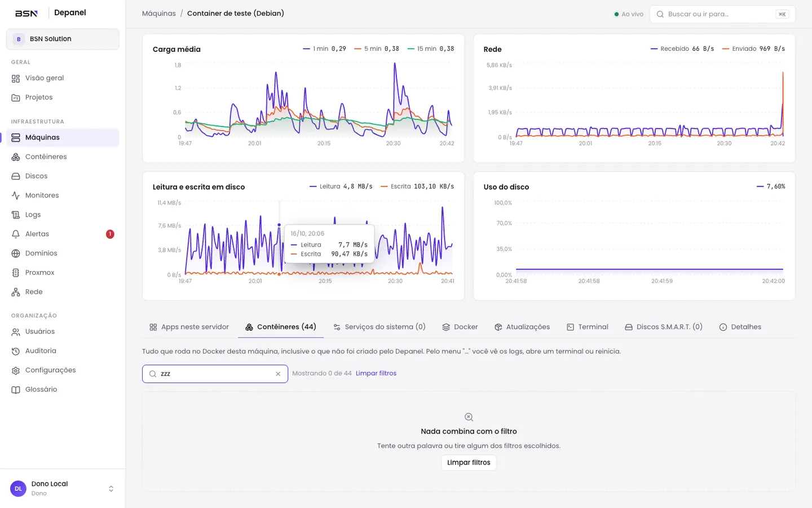Screen dimensions: 812x508
Task: Click the Auditoria history icon
Action: click(x=16, y=351)
